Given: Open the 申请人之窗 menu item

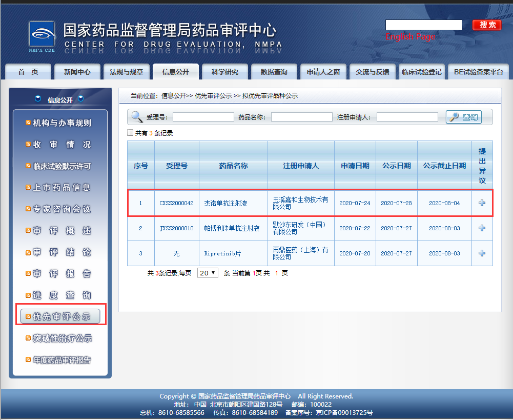Looking at the screenshot, I should point(323,72).
